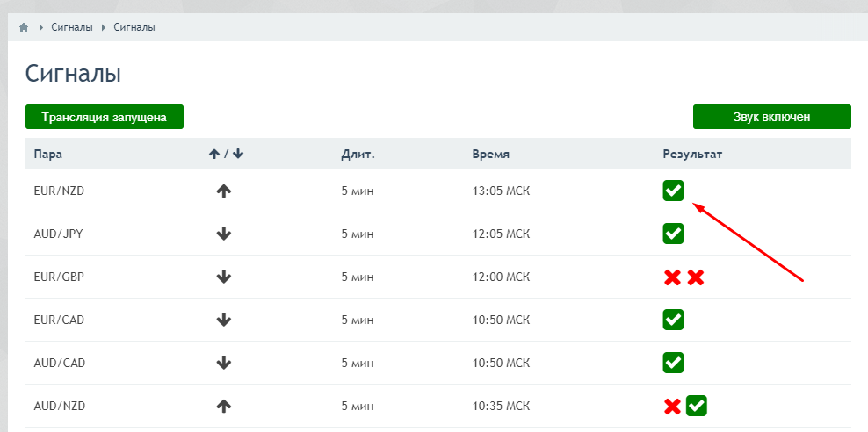Viewport: 868px width, 432px height.
Task: Click the 'Пара' column header
Action: 48,155
